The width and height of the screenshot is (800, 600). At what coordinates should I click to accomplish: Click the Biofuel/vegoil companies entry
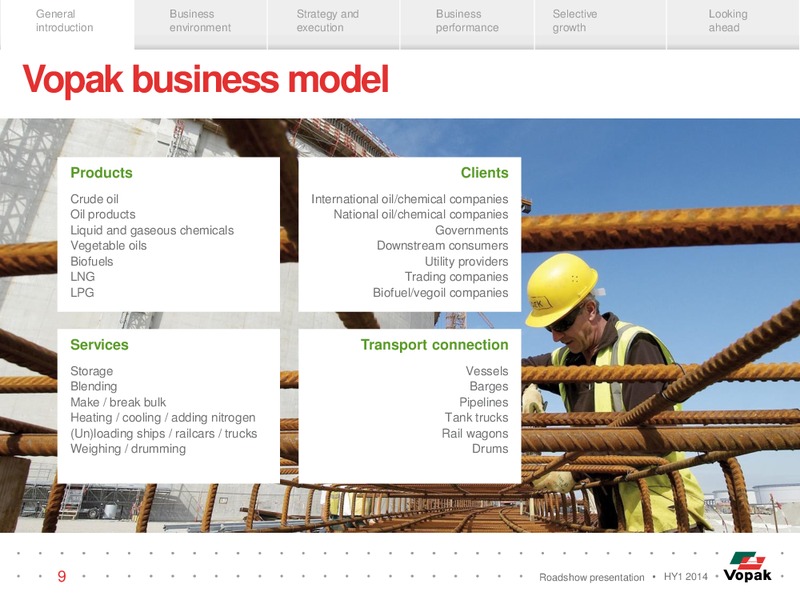click(x=440, y=292)
